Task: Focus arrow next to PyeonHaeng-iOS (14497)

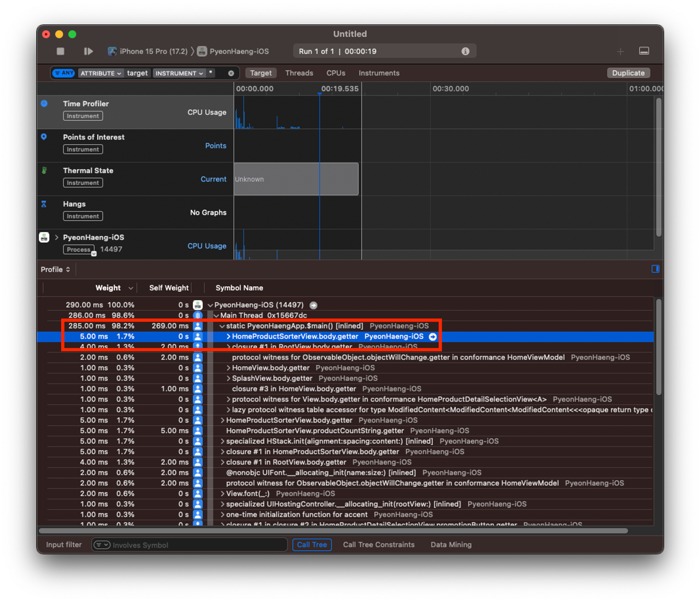Action: pyautogui.click(x=314, y=305)
